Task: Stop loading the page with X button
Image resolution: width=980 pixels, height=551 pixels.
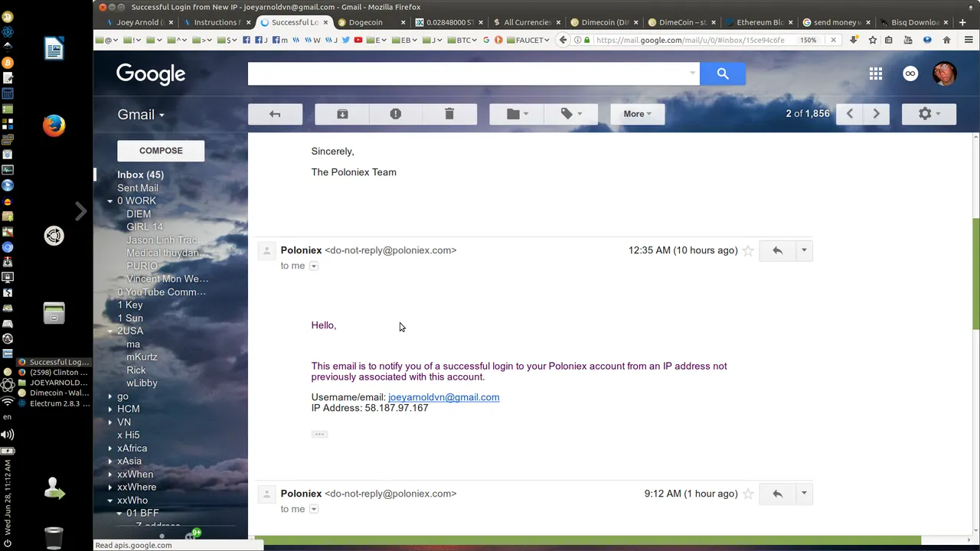Action: point(833,40)
